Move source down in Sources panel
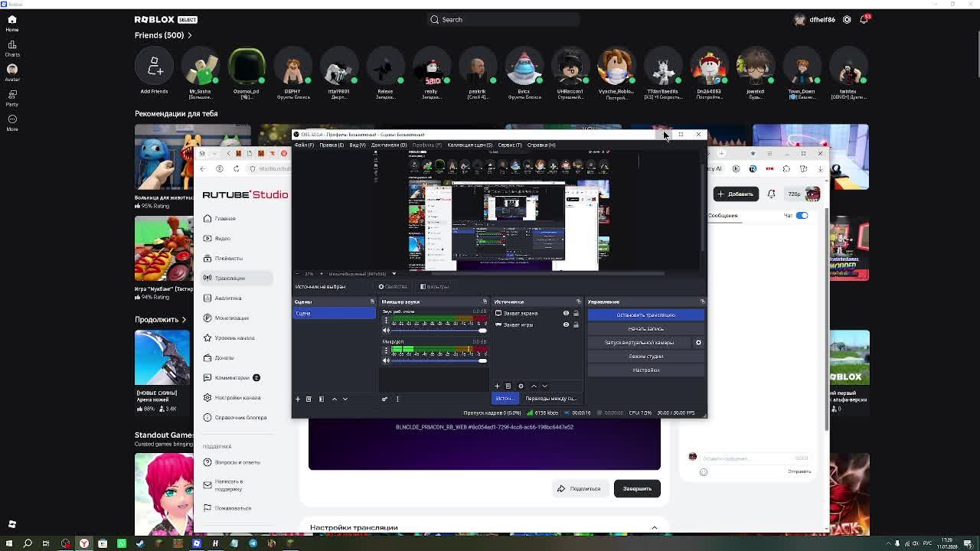980x551 pixels. 544,386
